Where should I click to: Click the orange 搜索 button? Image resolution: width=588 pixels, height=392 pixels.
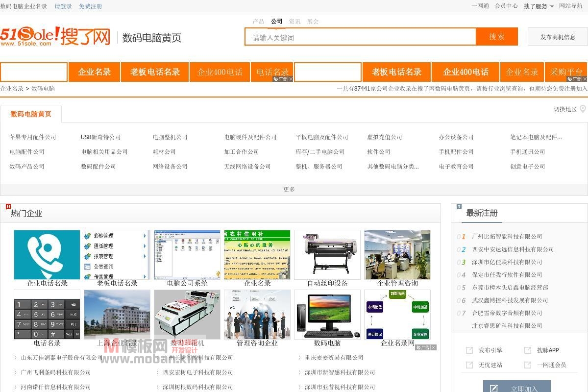pyautogui.click(x=497, y=37)
